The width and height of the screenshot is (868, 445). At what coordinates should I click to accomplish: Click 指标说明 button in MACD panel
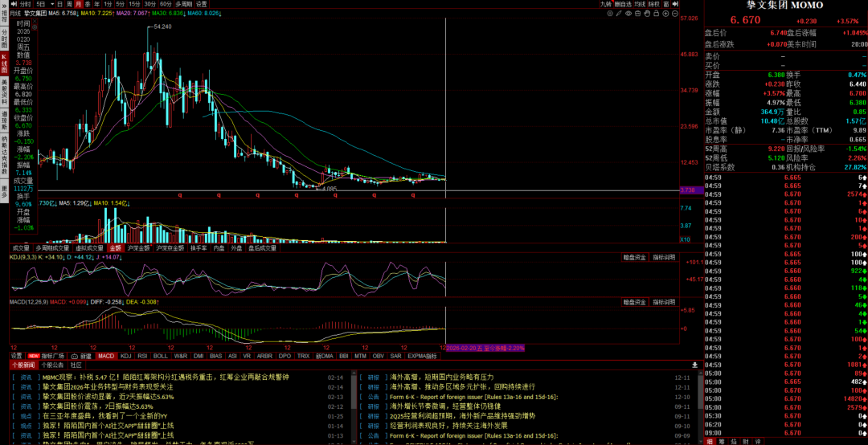(664, 302)
